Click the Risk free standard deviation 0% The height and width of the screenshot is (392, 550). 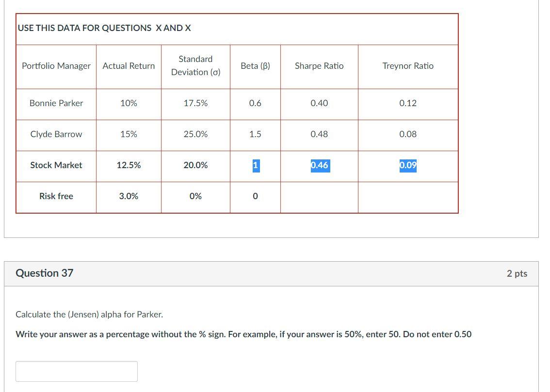click(196, 196)
